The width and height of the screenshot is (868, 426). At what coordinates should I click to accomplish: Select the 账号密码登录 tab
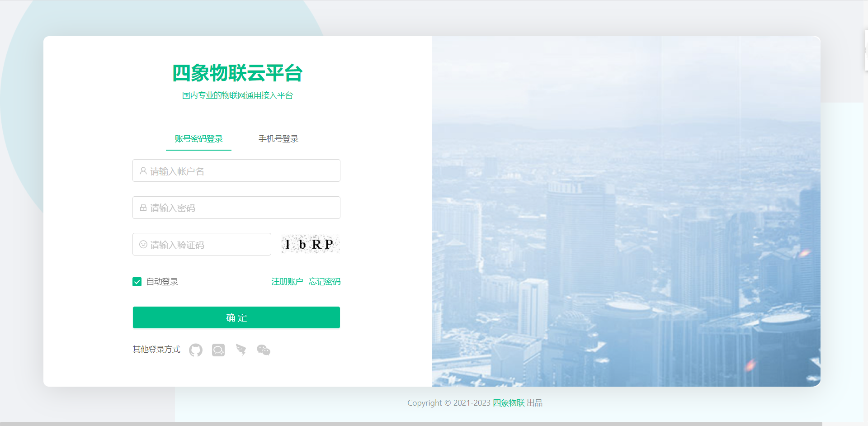pyautogui.click(x=198, y=139)
